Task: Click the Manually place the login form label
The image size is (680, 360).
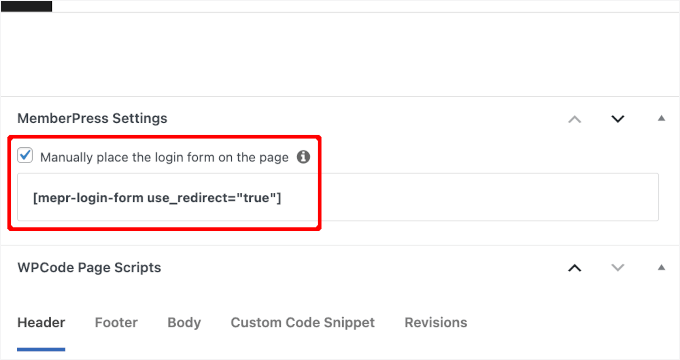Action: point(164,157)
